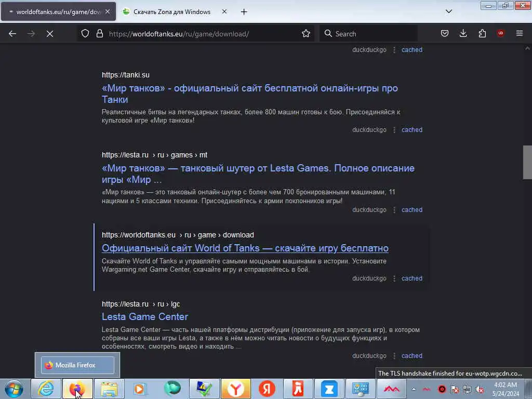Screen dimensions: 532x399
Task: Open the Extensions puzzle icon
Action: tap(482, 33)
